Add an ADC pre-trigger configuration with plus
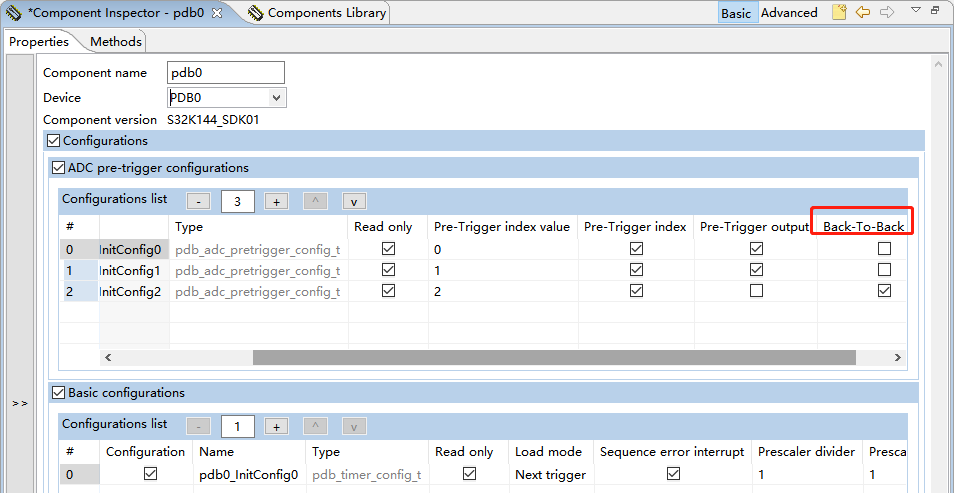954x493 pixels. 276,201
